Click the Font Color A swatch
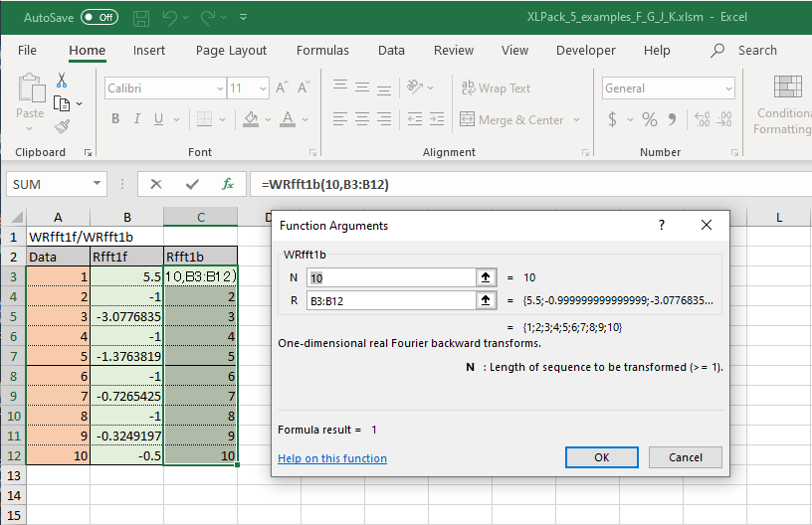 pos(288,119)
